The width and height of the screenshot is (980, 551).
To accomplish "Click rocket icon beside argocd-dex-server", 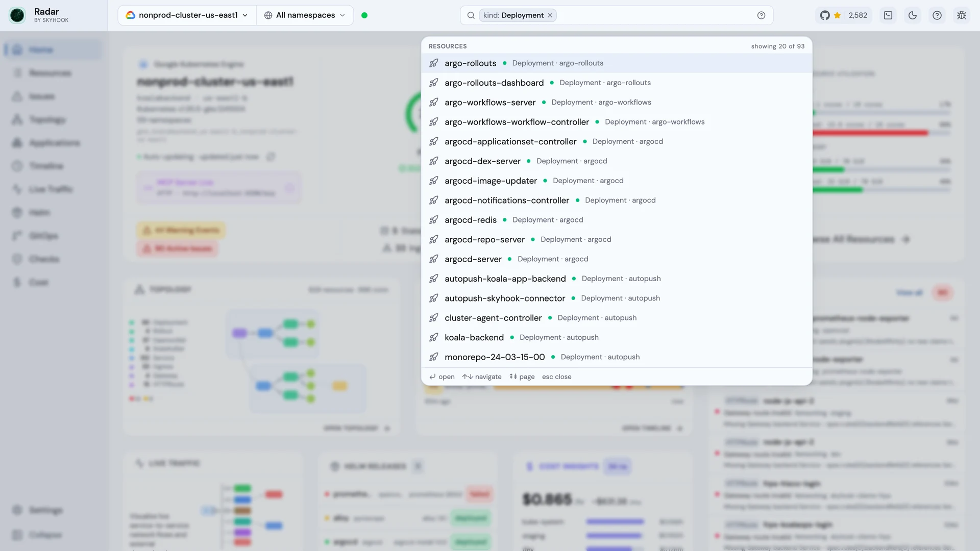I will click(433, 161).
